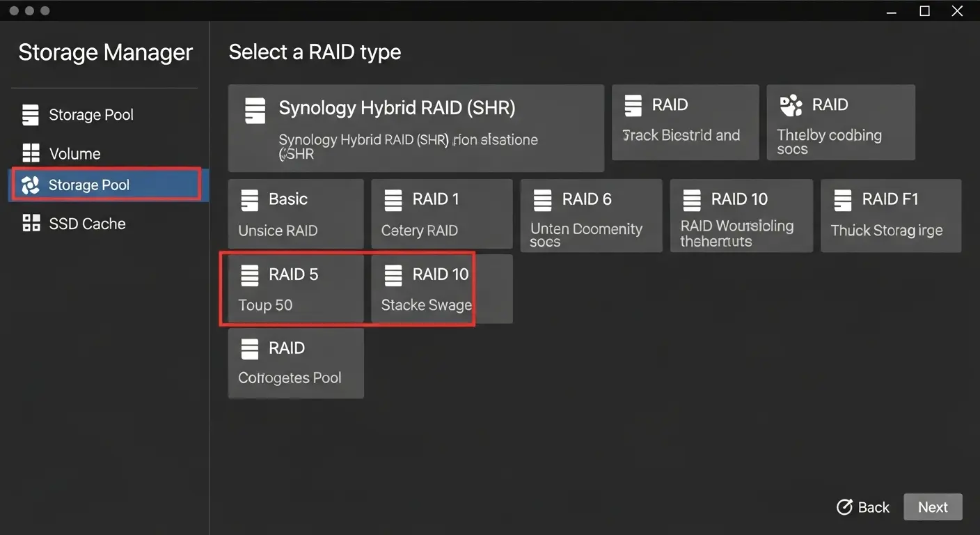Select the 'Thielby codbing socs' description text

click(830, 141)
